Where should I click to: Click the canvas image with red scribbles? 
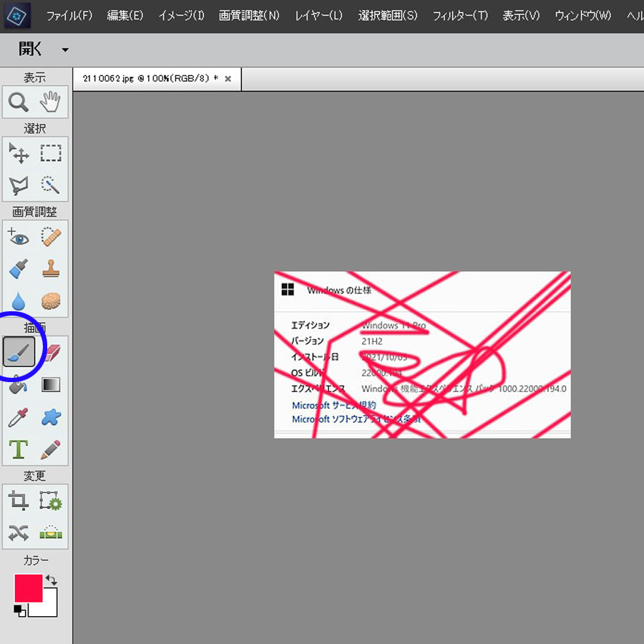[x=422, y=354]
